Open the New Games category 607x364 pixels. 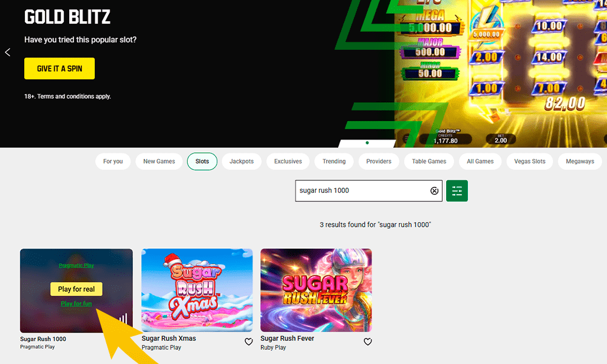(159, 161)
